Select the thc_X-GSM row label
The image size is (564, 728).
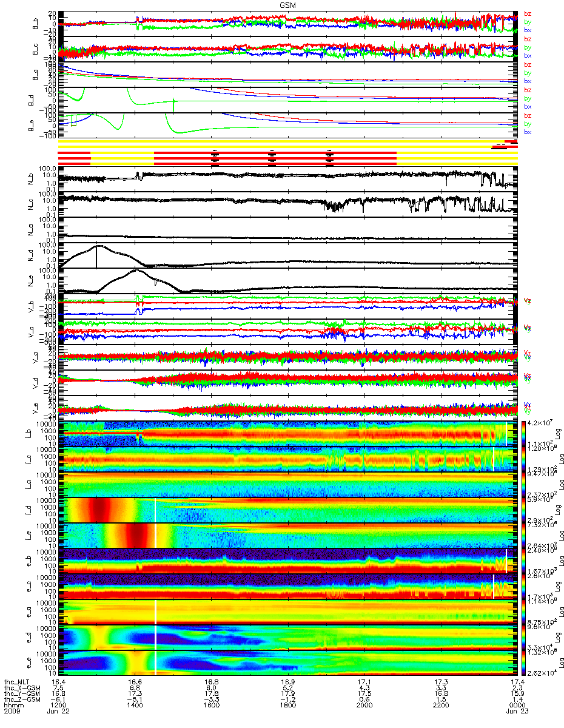tap(22, 687)
